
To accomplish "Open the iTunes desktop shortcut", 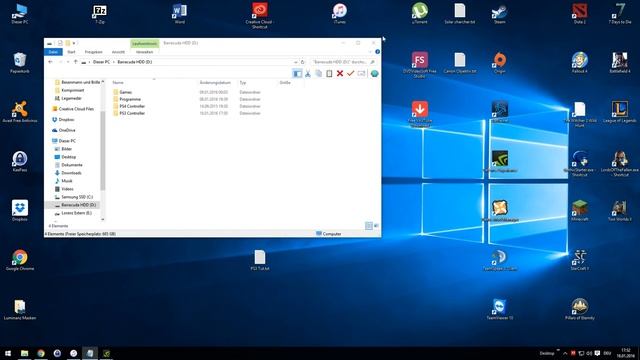I will click(x=340, y=14).
